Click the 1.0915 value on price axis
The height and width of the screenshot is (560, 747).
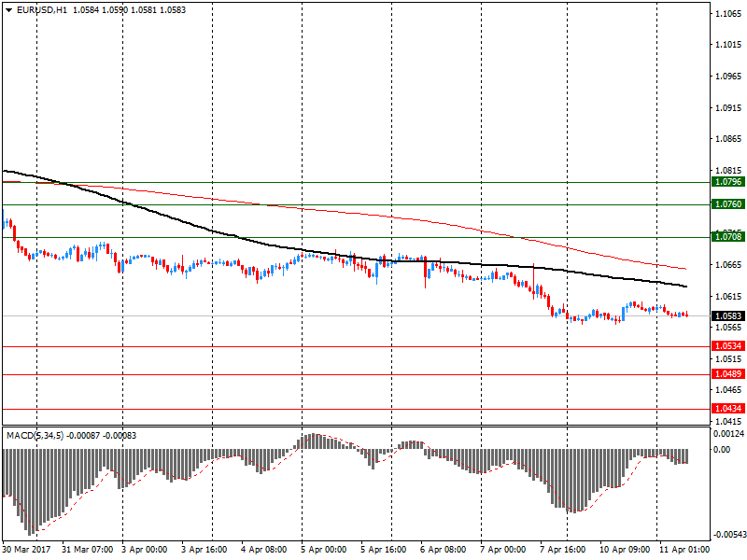[727, 108]
